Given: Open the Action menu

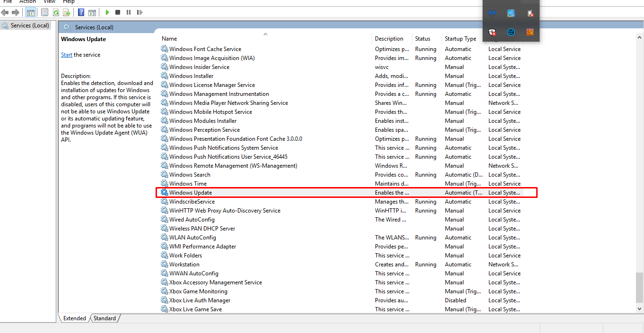Looking at the screenshot, I should click(x=27, y=2).
